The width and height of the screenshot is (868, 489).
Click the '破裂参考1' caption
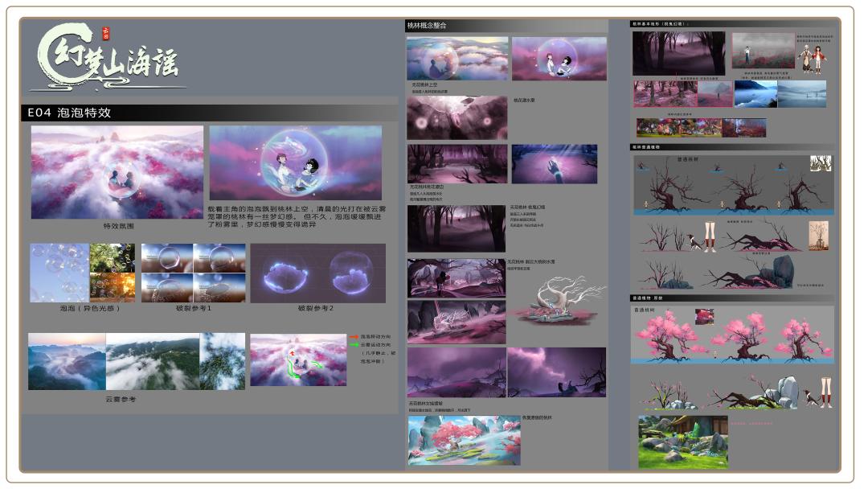(193, 308)
